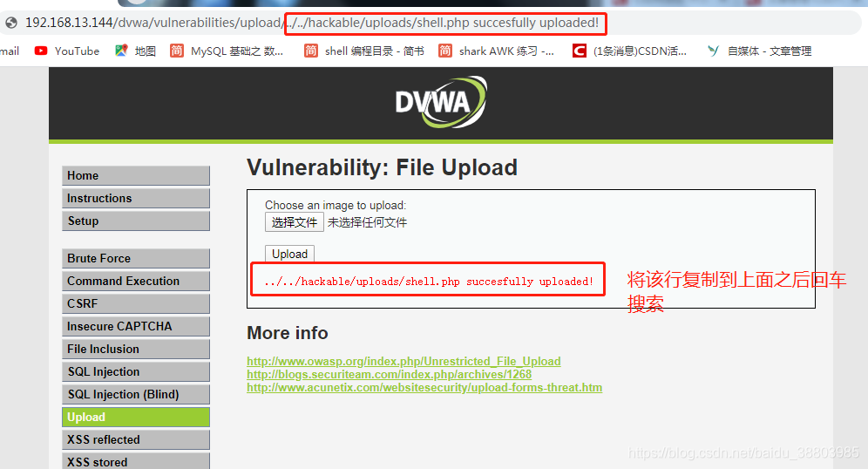Click the site info globe icon
Viewport: 868px width, 469px height.
[x=11, y=23]
